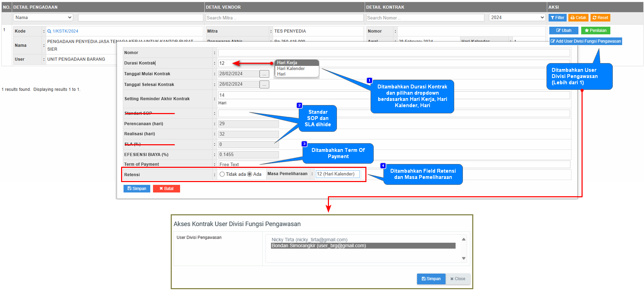The width and height of the screenshot is (644, 293).
Task: Select Hari Kerja in dropdown list
Action: coord(287,63)
